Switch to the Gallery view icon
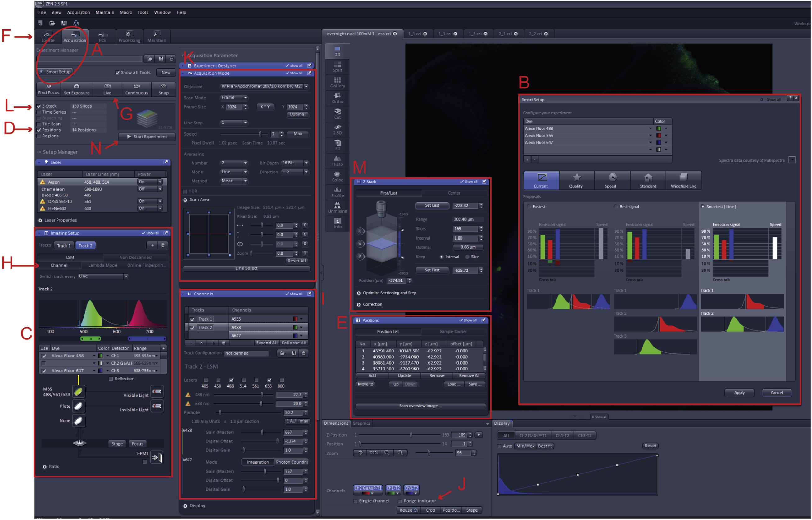The height and width of the screenshot is (520, 812). point(337,80)
